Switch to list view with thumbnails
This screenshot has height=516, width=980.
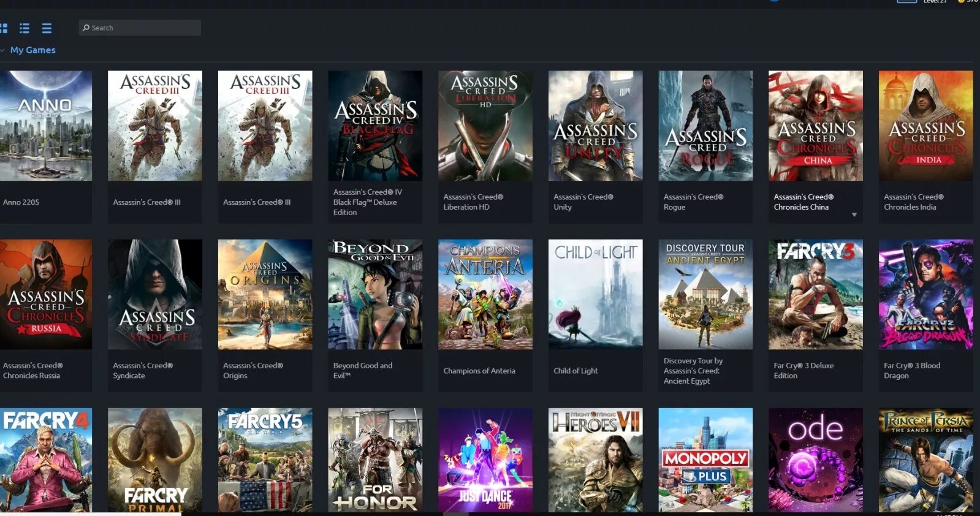pyautogui.click(x=25, y=28)
